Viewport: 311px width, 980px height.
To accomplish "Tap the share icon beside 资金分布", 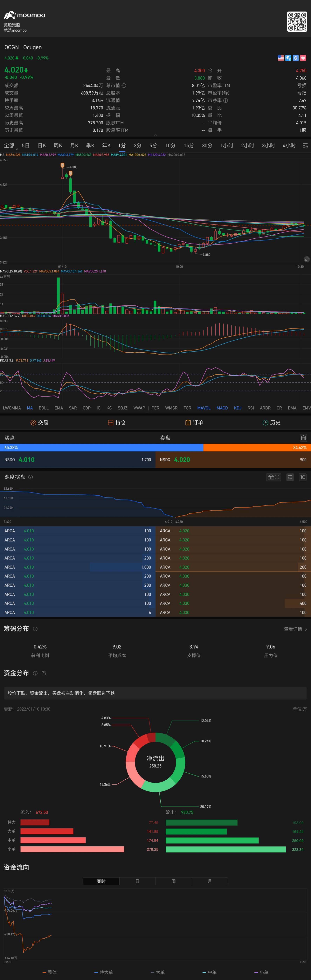I will coord(44,673).
